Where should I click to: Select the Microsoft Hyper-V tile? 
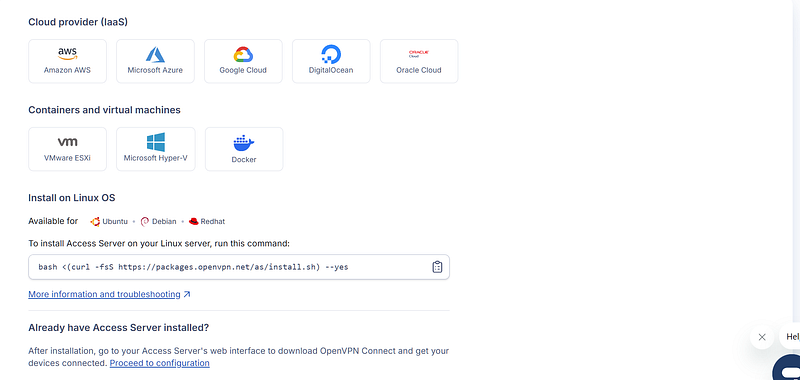click(156, 149)
